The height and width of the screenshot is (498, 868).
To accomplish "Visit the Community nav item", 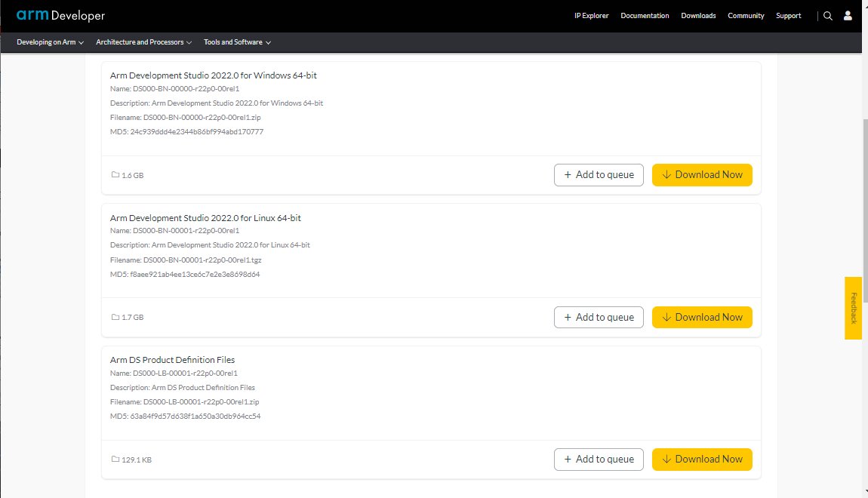I will pyautogui.click(x=746, y=16).
